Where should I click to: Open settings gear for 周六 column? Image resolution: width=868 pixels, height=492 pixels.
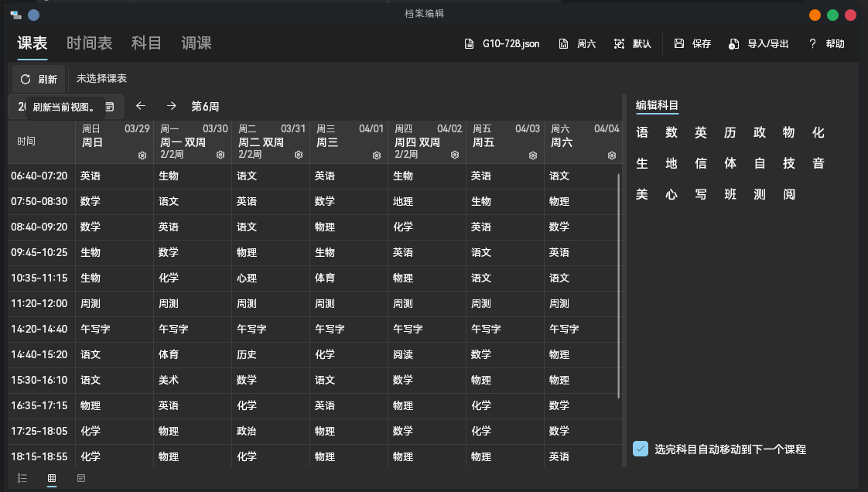[611, 155]
